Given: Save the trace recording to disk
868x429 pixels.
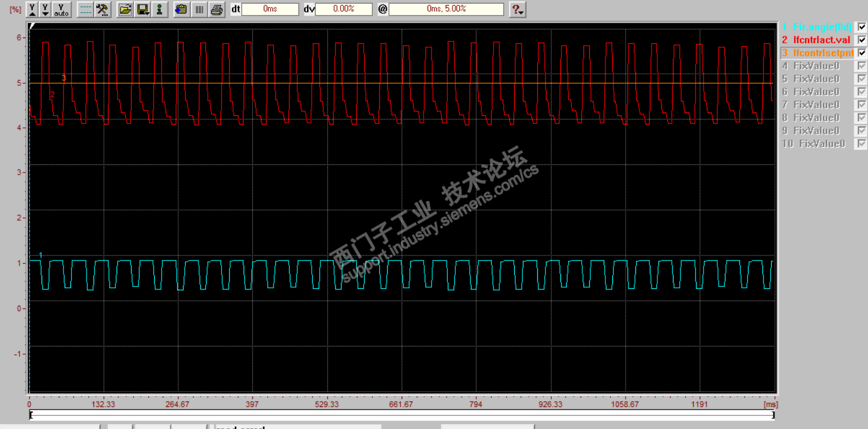Looking at the screenshot, I should click(141, 9).
